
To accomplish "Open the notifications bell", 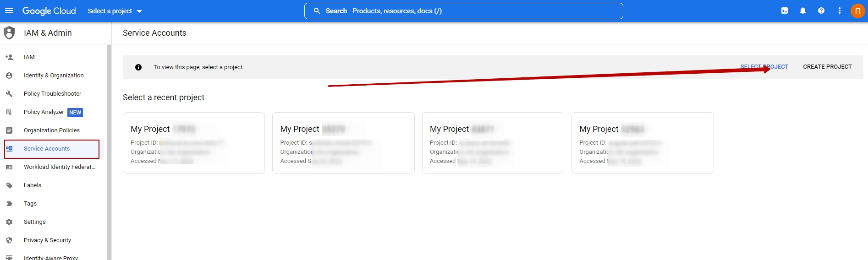I will click(803, 11).
